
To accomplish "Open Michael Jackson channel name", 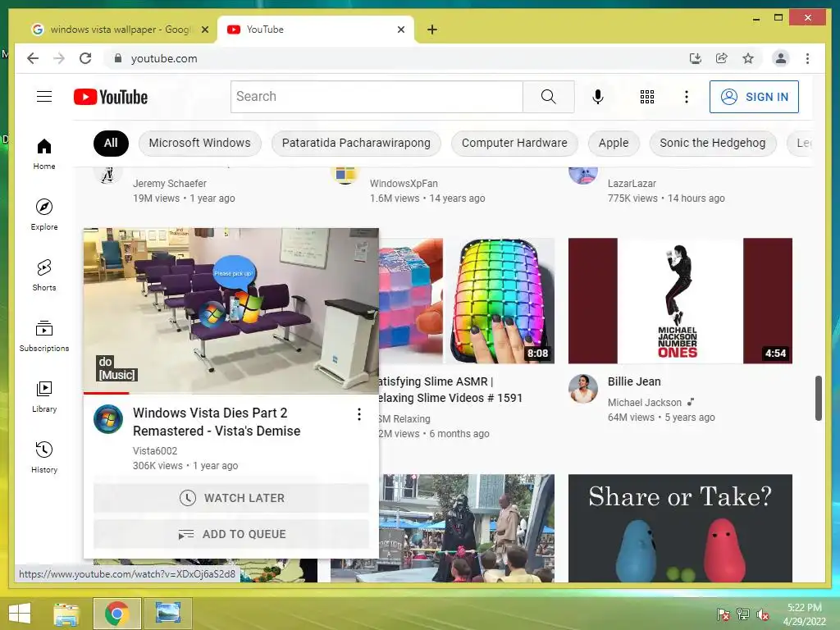I will (645, 402).
